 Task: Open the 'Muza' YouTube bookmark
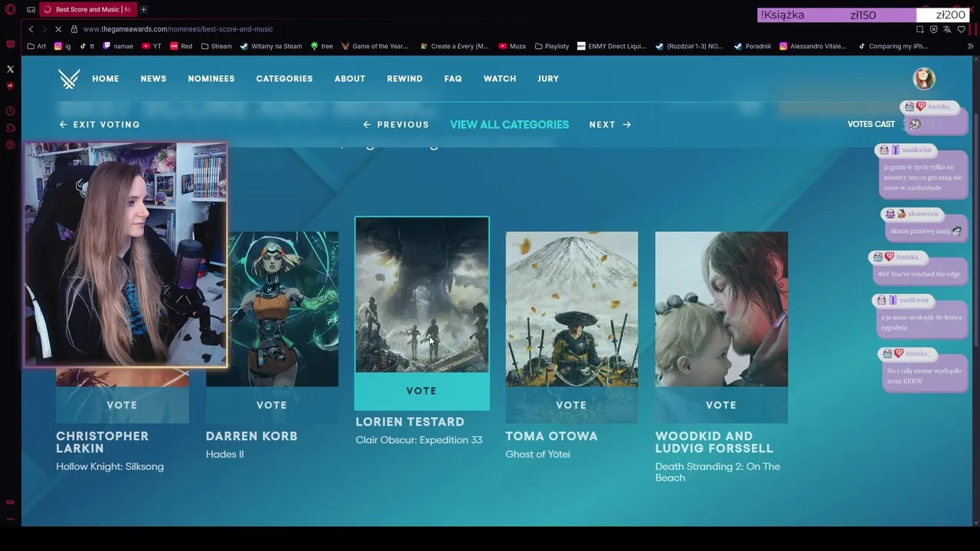tap(512, 46)
